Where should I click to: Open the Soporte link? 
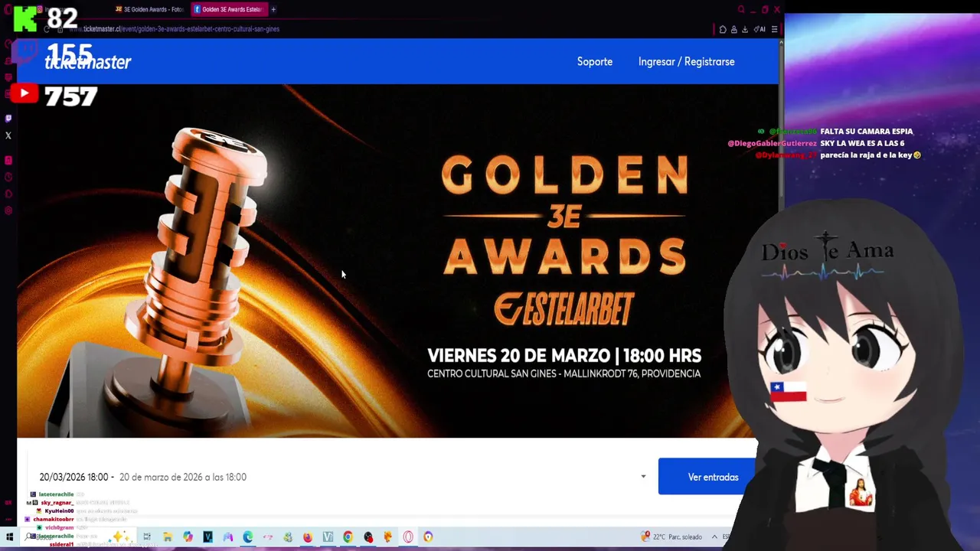[595, 62]
